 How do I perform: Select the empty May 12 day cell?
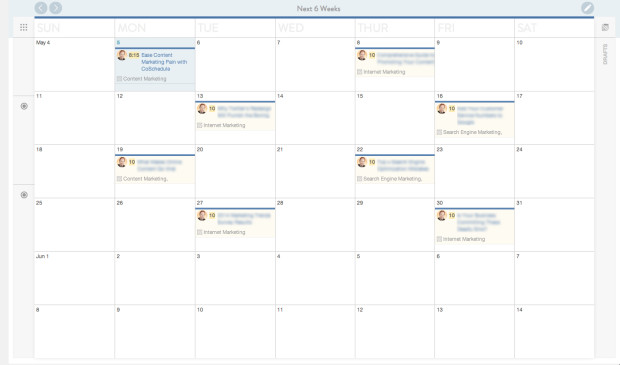(x=155, y=118)
